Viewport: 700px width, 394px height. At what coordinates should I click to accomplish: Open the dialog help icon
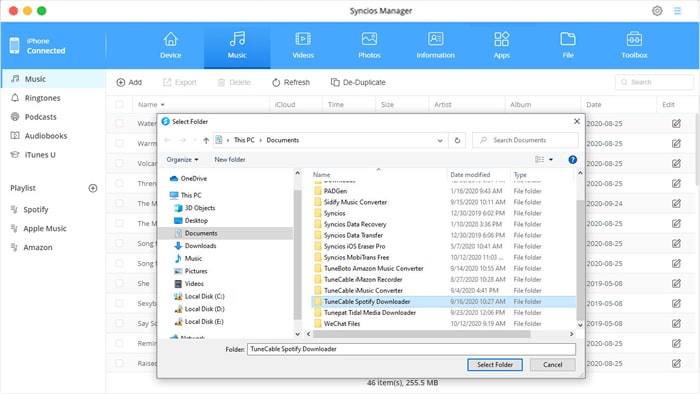572,160
